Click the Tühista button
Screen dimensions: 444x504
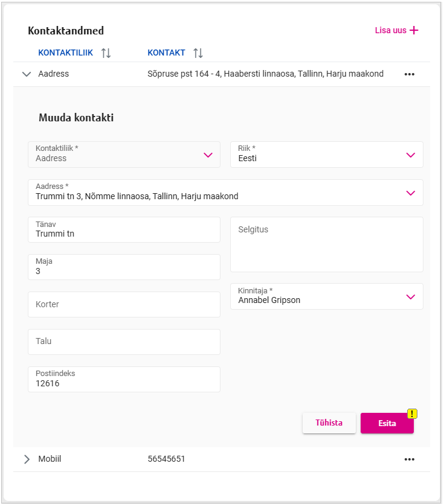[329, 423]
